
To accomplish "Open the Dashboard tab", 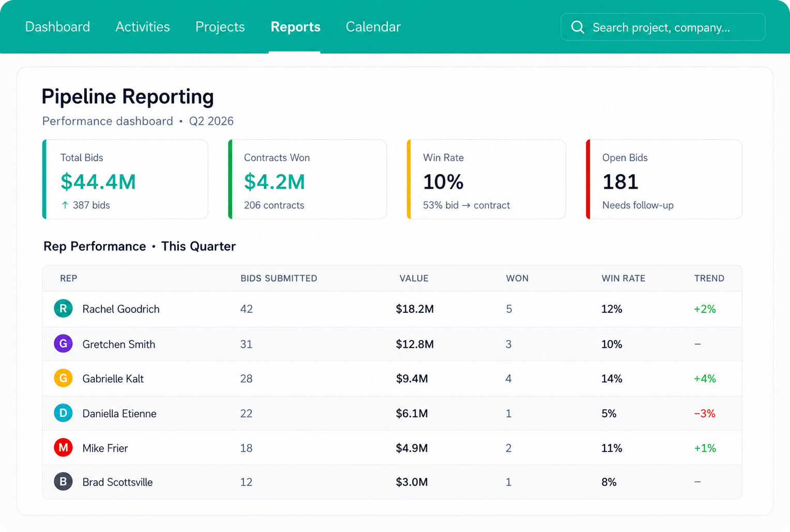I will pos(57,27).
